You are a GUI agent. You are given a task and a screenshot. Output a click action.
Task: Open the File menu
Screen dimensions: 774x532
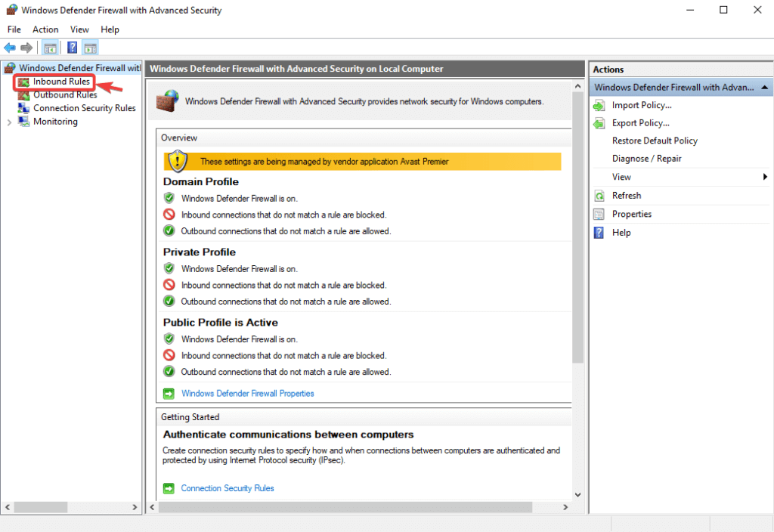14,29
